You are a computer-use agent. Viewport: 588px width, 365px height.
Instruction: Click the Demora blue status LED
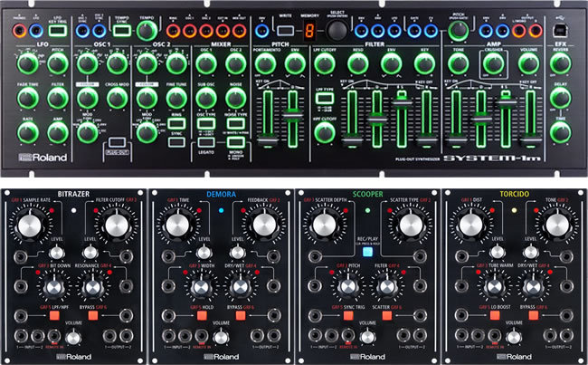tap(221, 210)
